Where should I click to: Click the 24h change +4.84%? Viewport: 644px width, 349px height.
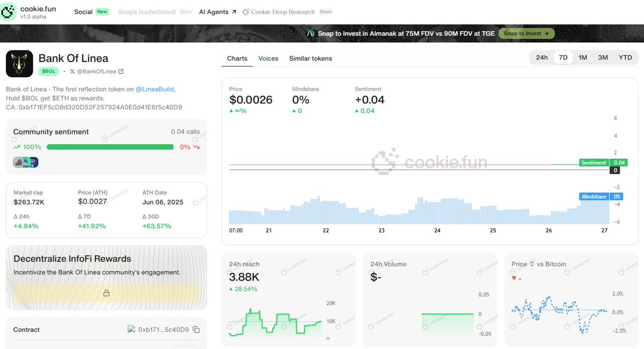(26, 226)
